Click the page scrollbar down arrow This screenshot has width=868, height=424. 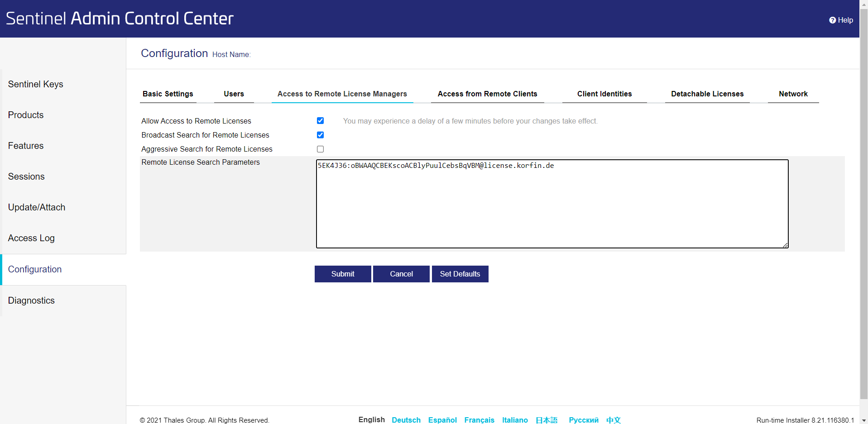863,420
